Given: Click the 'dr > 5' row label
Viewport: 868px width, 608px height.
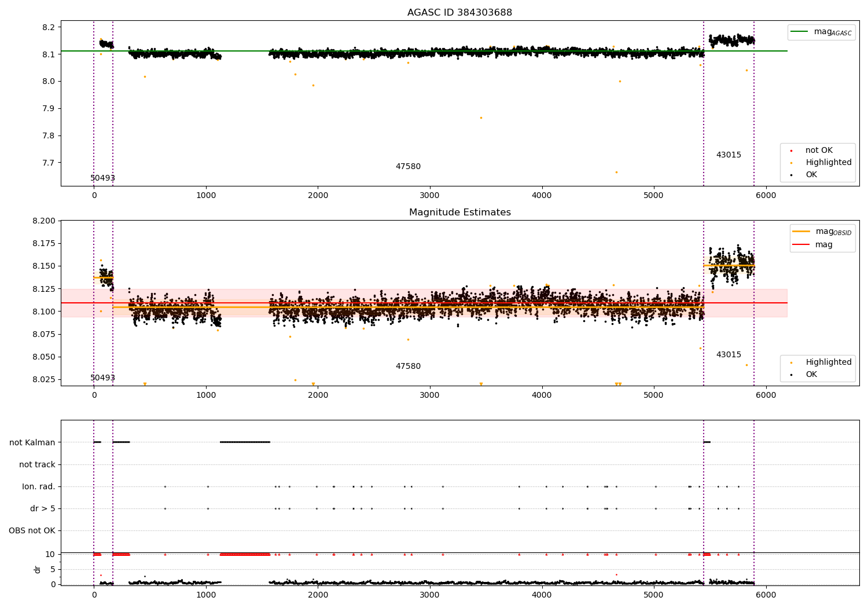Looking at the screenshot, I should tap(43, 508).
